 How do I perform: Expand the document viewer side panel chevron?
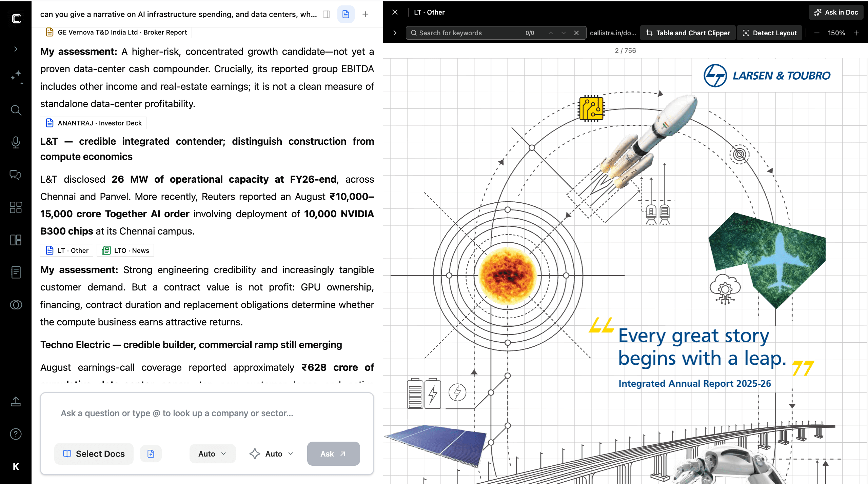(395, 33)
